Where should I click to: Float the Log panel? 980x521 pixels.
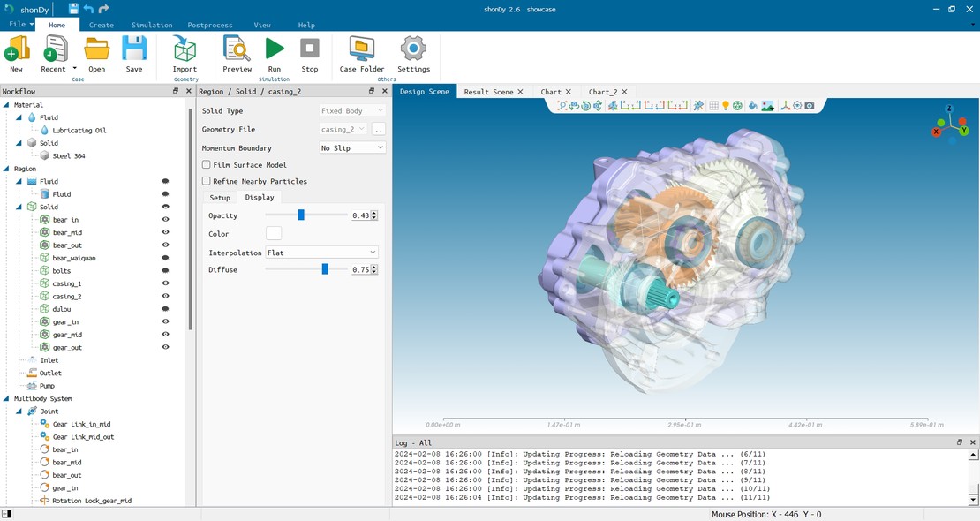[960, 442]
